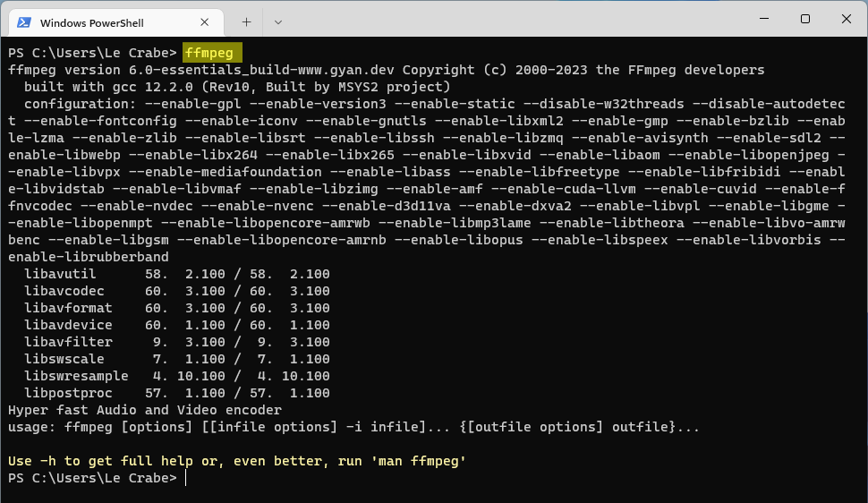The image size is (868, 503).
Task: Click the 'built with gcc 12.2.0' line
Action: [237, 87]
